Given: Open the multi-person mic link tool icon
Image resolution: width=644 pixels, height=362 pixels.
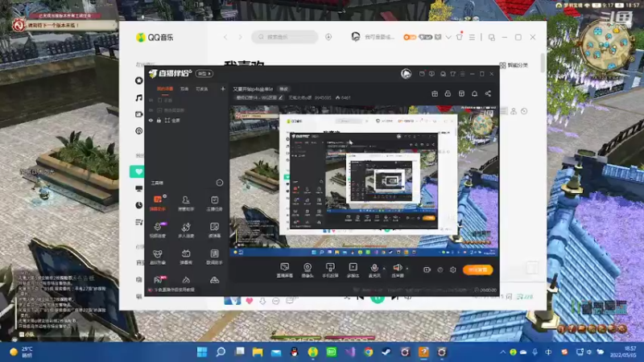Looking at the screenshot, I should (186, 230).
